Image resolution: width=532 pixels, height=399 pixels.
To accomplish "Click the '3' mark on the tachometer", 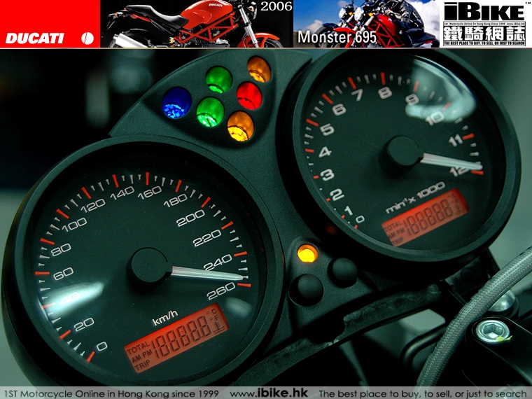I will pyautogui.click(x=328, y=174).
